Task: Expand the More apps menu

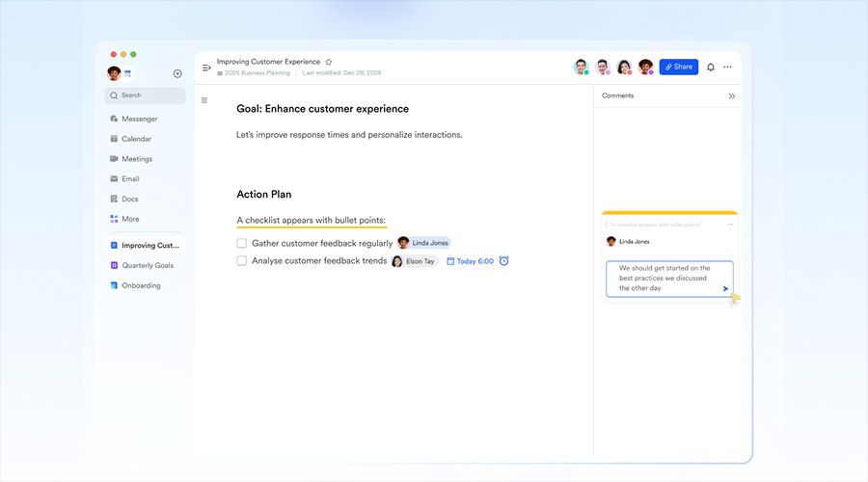Action: tap(130, 219)
